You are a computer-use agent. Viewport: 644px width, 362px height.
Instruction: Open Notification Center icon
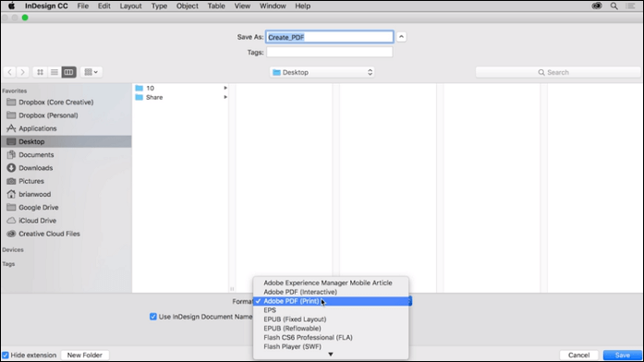coord(630,6)
